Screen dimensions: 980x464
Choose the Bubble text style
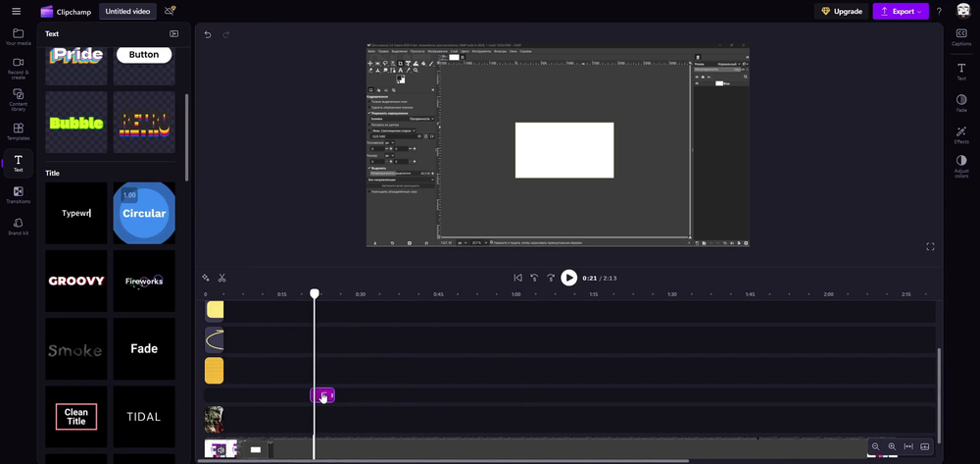pyautogui.click(x=76, y=123)
